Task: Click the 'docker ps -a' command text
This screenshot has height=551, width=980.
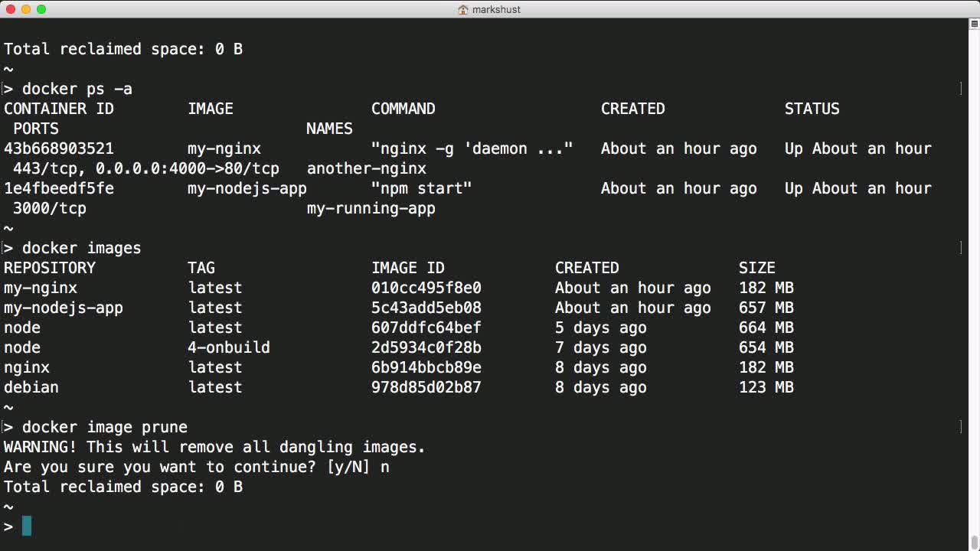Action: (x=77, y=89)
